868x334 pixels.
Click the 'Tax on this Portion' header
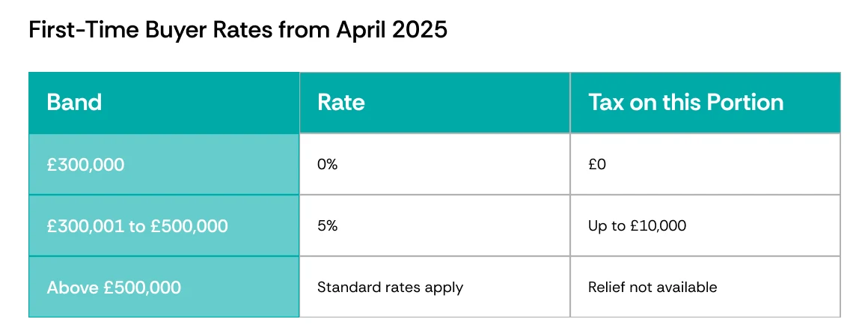[x=705, y=103]
